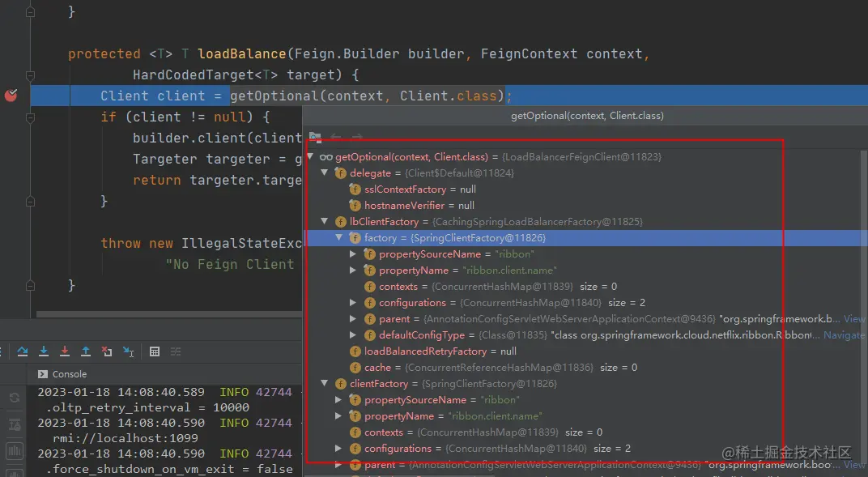868x477 pixels.
Task: Click the editor horizontal scrollbar
Action: tap(169, 314)
